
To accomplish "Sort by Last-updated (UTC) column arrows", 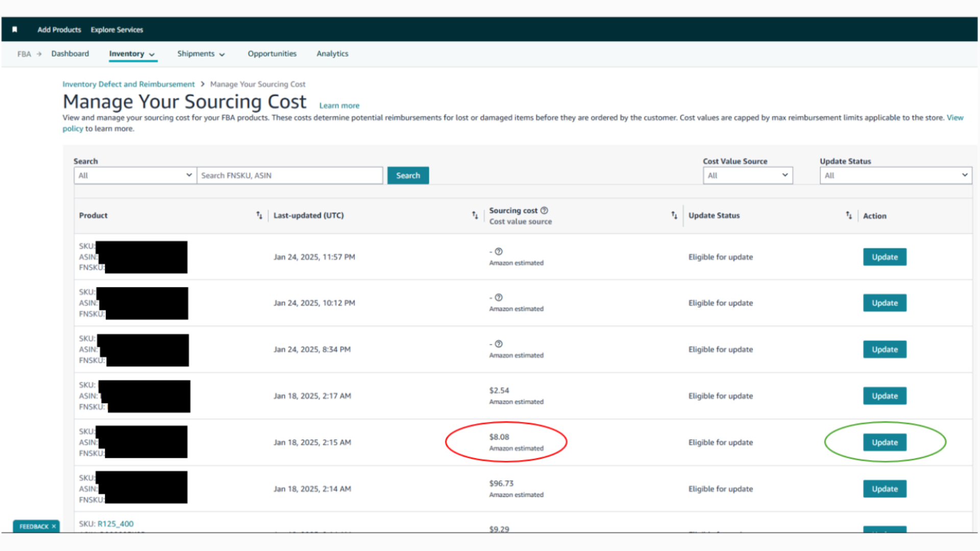I will 475,215.
